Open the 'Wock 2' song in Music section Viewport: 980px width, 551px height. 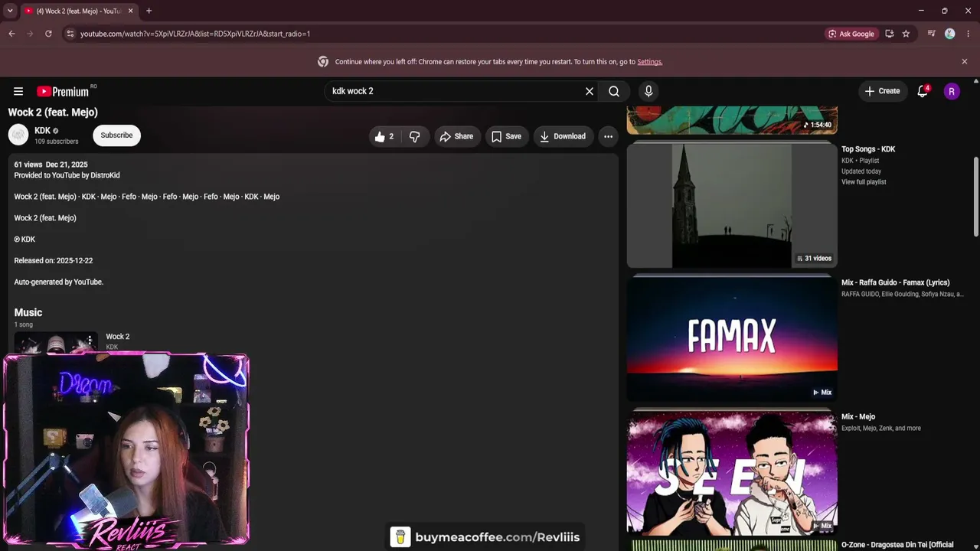click(118, 337)
